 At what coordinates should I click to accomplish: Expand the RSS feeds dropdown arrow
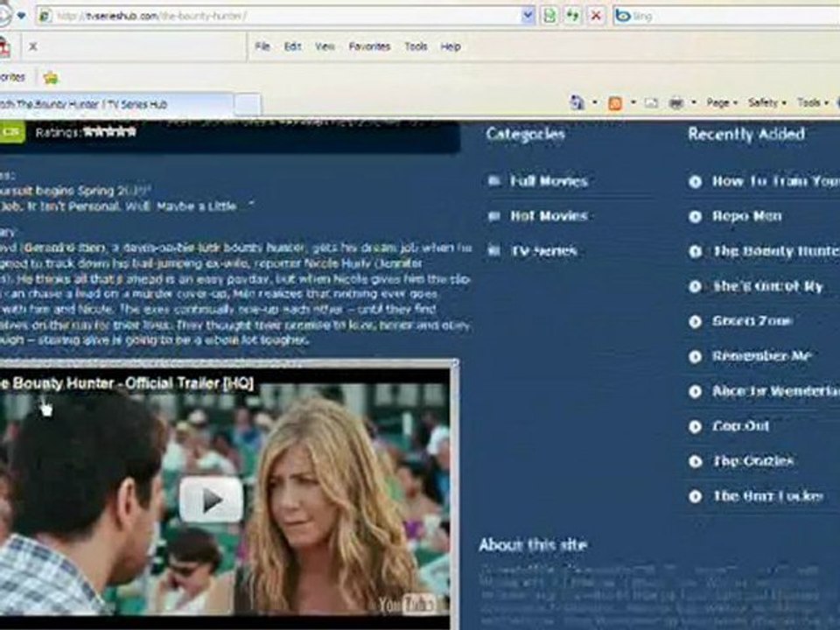[x=633, y=102]
